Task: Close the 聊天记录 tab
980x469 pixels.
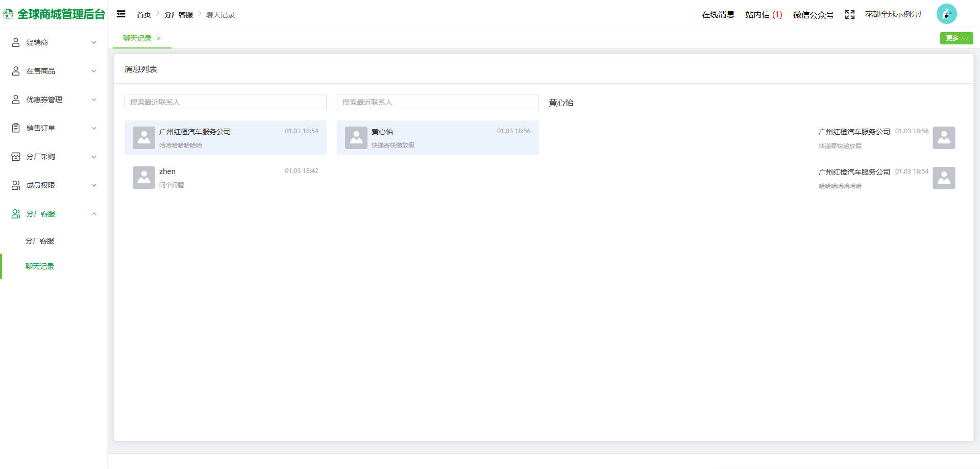Action: [159, 38]
